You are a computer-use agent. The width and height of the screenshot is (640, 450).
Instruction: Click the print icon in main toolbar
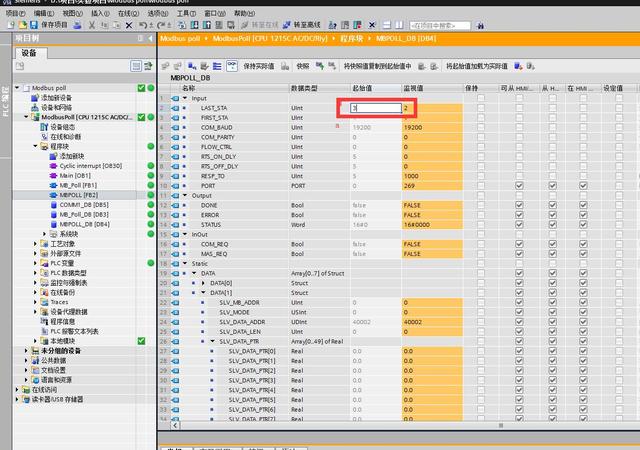pos(77,25)
